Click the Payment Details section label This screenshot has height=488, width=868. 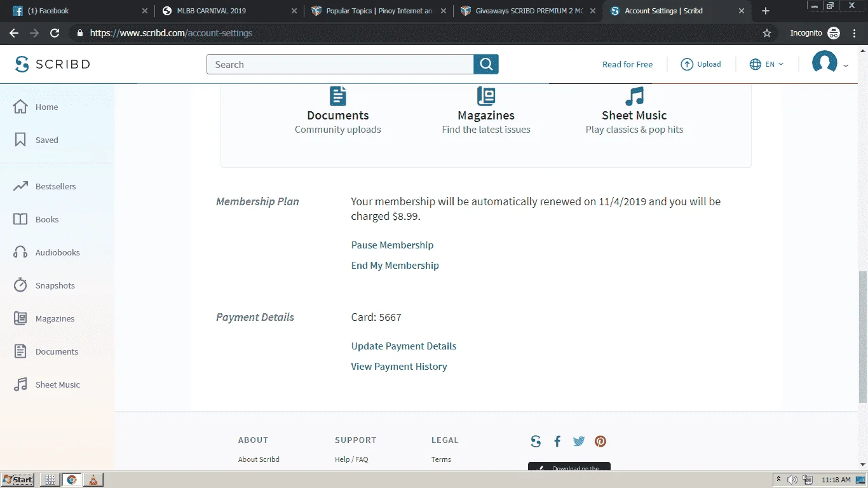255,317
